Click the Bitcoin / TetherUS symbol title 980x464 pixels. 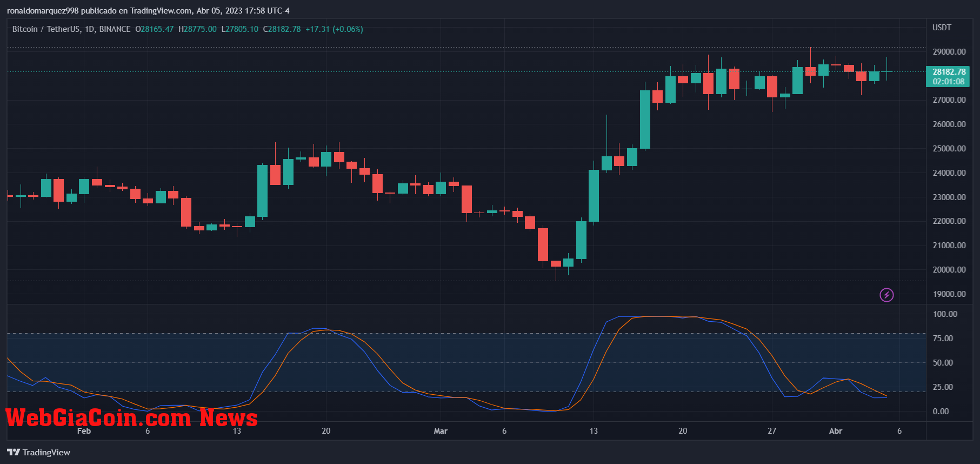pyautogui.click(x=71, y=29)
